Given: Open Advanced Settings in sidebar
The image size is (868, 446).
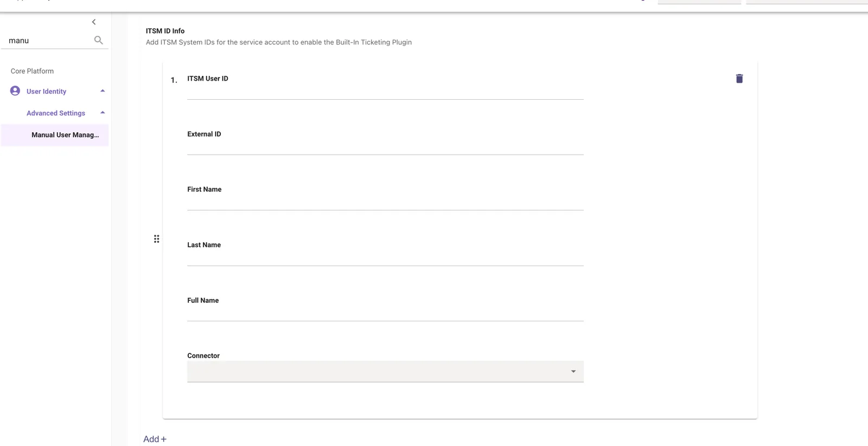Looking at the screenshot, I should [56, 113].
